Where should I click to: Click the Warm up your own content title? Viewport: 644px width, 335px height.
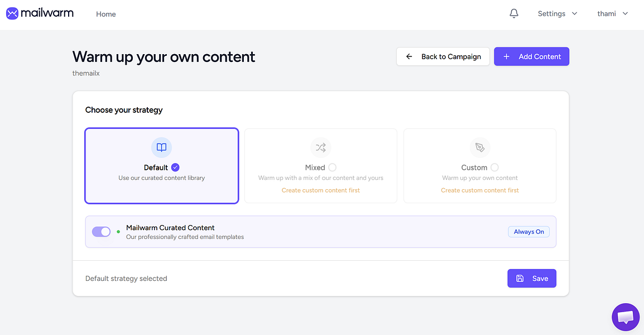coord(164,57)
